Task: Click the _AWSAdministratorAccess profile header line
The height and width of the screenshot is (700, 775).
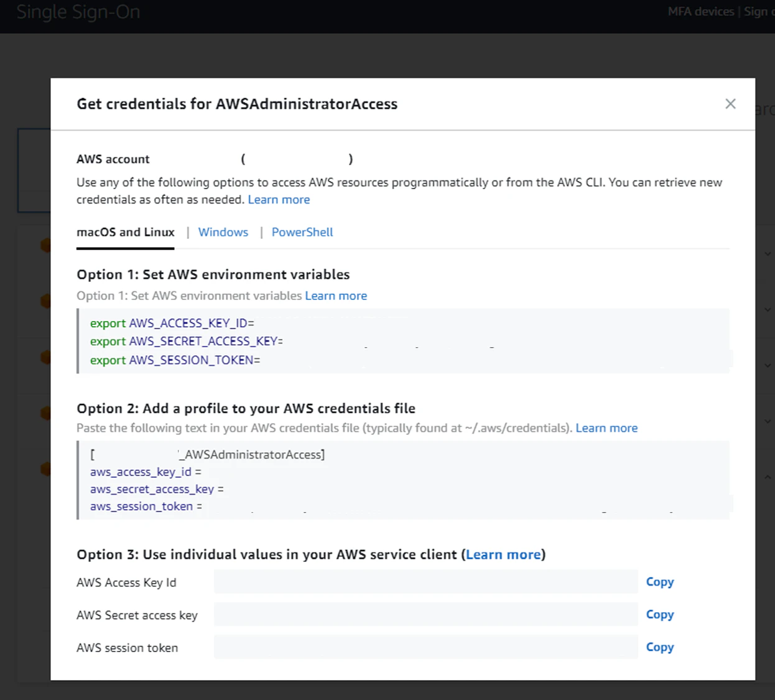Action: click(208, 455)
